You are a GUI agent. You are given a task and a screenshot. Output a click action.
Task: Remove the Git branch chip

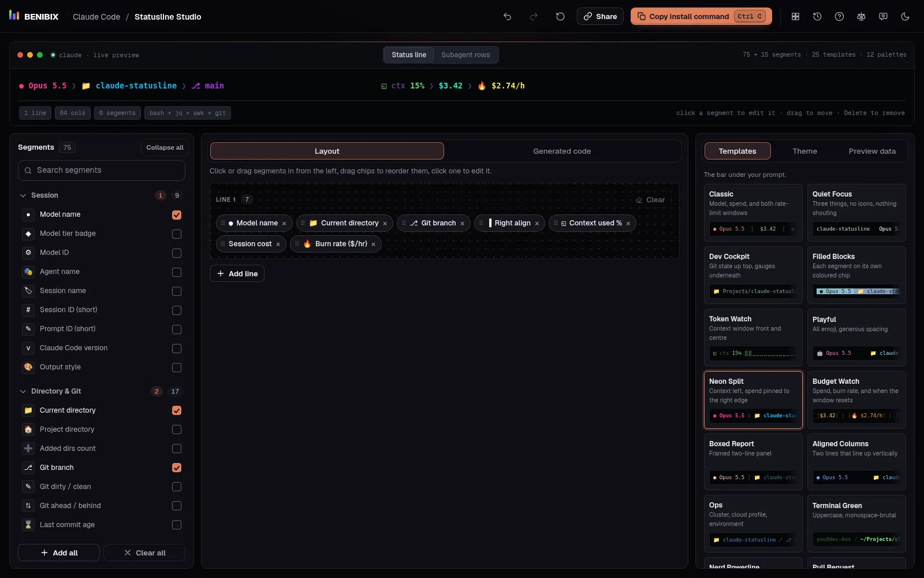[463, 224]
